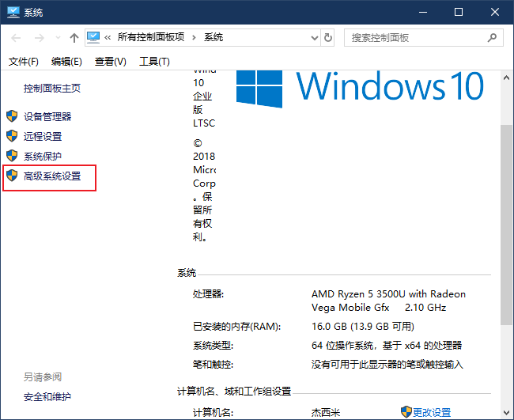This screenshot has width=514, height=420.
Task: Select 系统 breadcrumb in address bar
Action: pos(214,37)
